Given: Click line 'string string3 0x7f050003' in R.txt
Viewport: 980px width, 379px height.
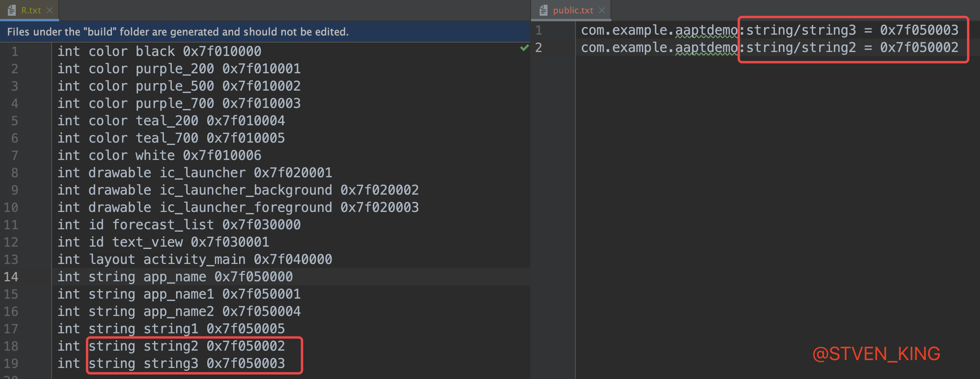Looking at the screenshot, I should 171,363.
